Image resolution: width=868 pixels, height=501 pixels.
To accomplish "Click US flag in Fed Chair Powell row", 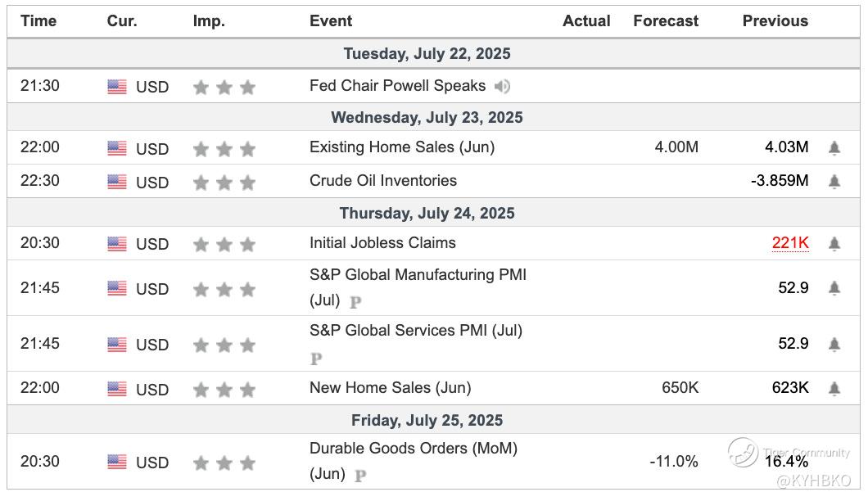I will click(x=117, y=87).
